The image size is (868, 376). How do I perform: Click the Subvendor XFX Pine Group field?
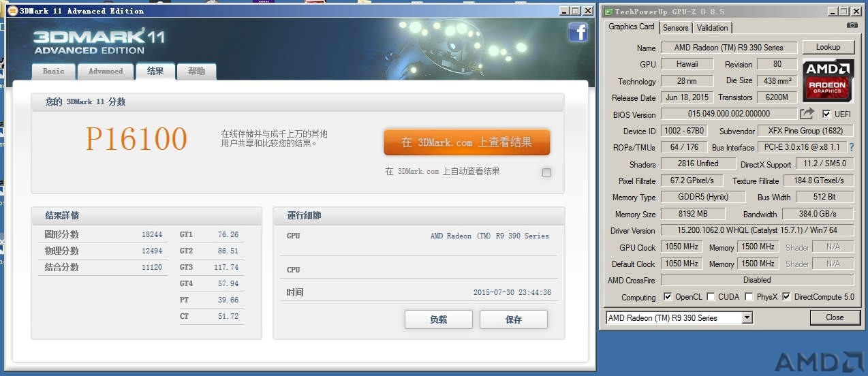coord(805,131)
